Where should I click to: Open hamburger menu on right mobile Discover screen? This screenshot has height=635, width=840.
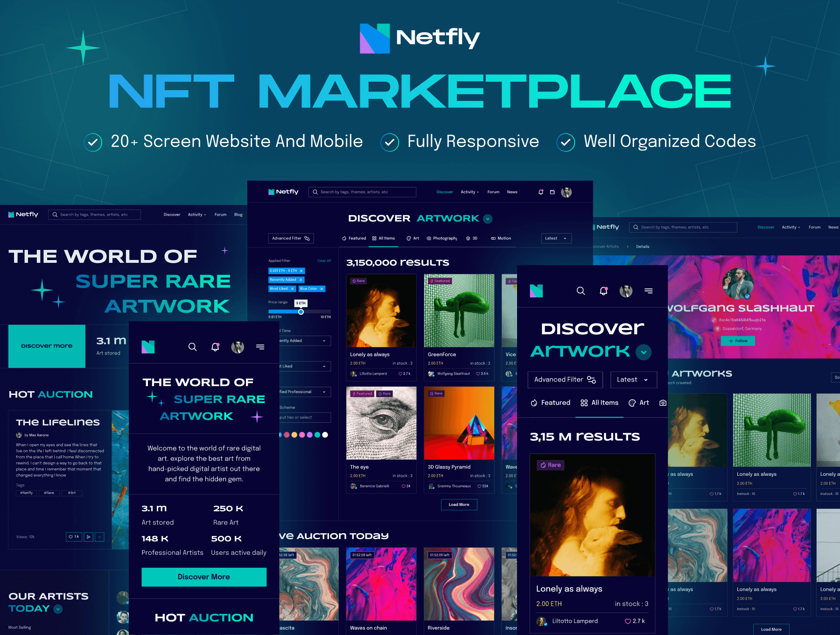click(x=649, y=291)
